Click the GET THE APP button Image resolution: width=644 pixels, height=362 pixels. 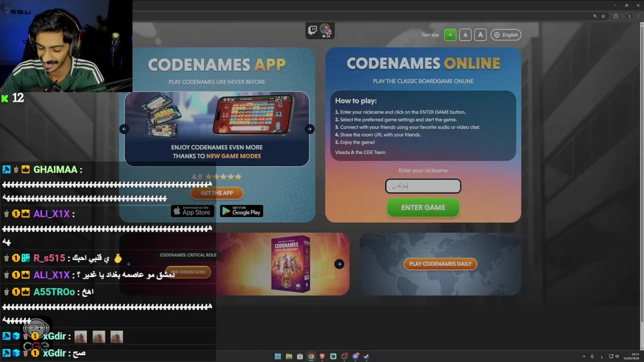(x=217, y=193)
